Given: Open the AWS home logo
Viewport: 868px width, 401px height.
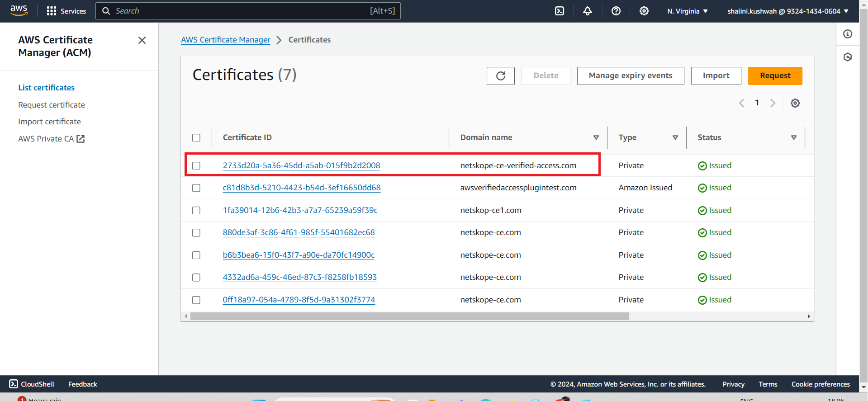Looking at the screenshot, I should click(x=19, y=11).
